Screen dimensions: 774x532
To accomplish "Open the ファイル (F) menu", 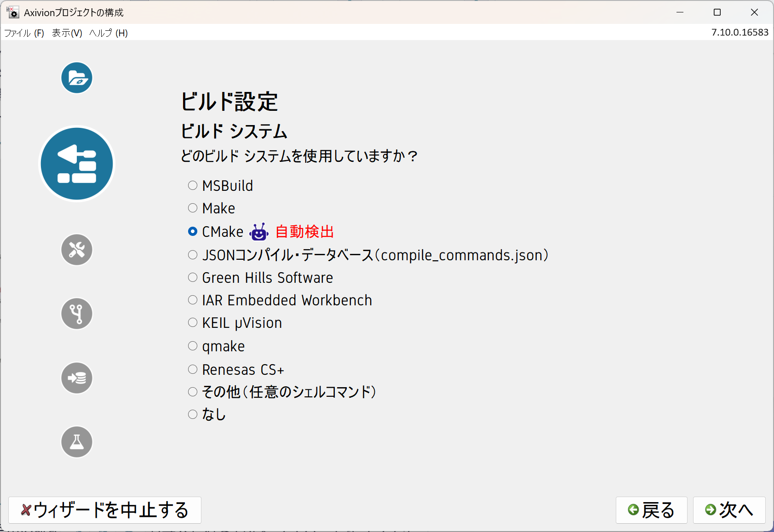I will click(24, 33).
